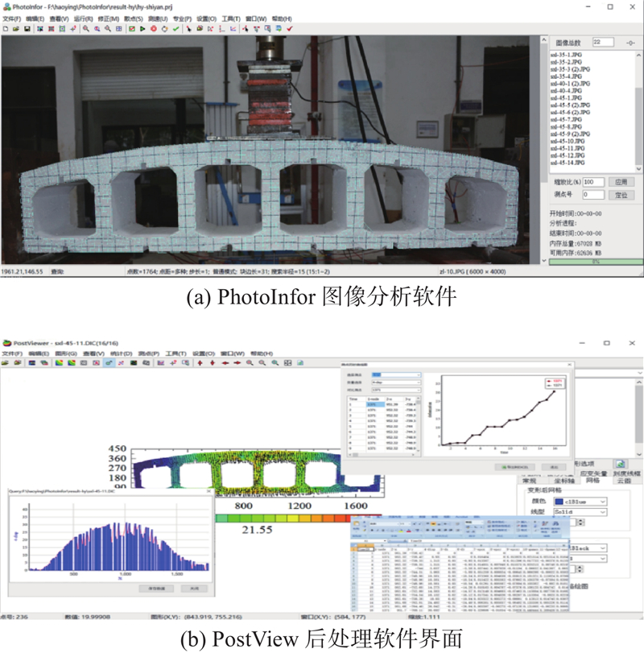Select sxl-45-7.JPG in the image list
Image resolution: width=644 pixels, height=653 pixels.
pos(566,119)
